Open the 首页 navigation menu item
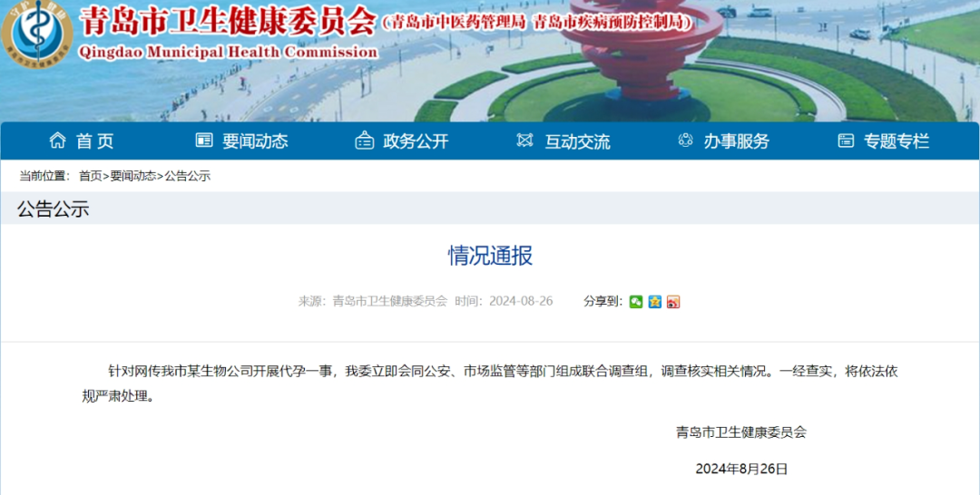Image resolution: width=980 pixels, height=495 pixels. (x=95, y=141)
